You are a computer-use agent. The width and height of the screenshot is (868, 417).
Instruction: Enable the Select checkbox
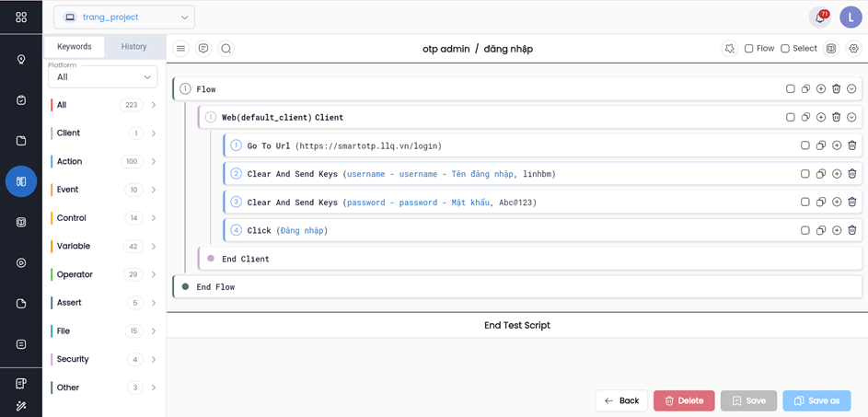click(785, 49)
